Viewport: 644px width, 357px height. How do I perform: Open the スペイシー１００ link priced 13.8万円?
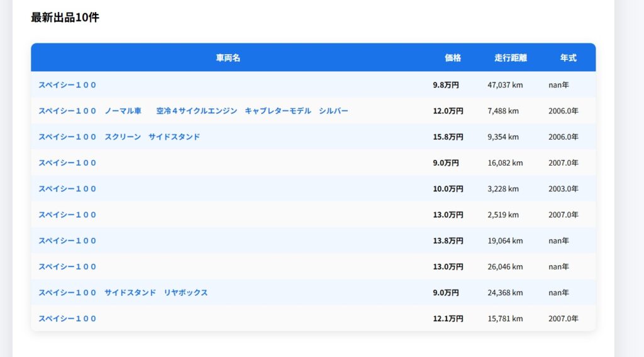point(67,241)
